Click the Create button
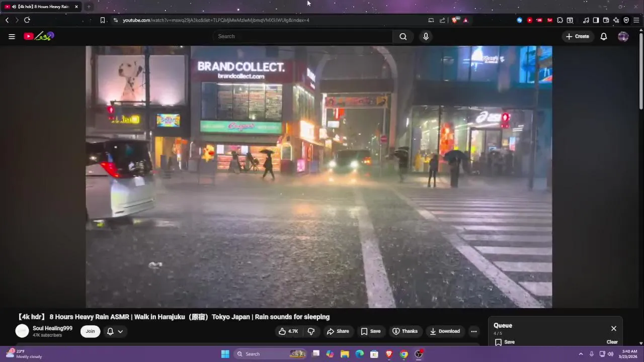 coord(578,36)
